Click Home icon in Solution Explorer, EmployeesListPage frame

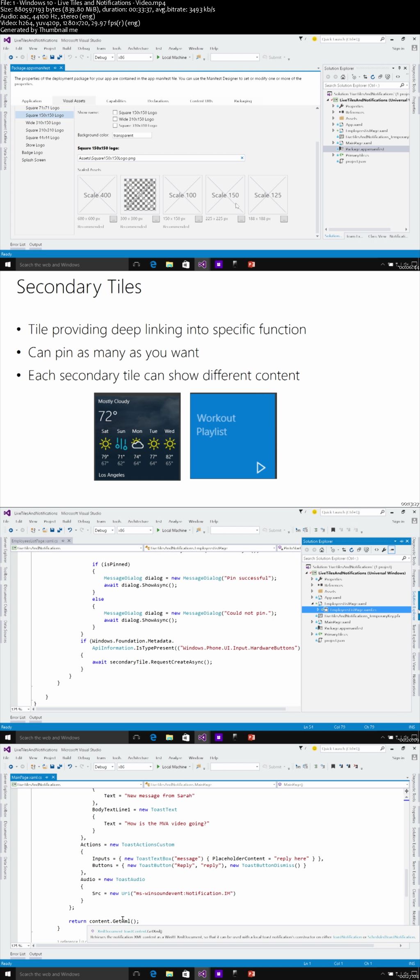[322, 550]
